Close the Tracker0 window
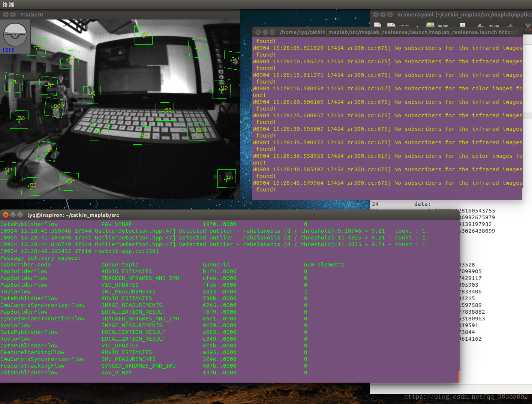 [6, 15]
